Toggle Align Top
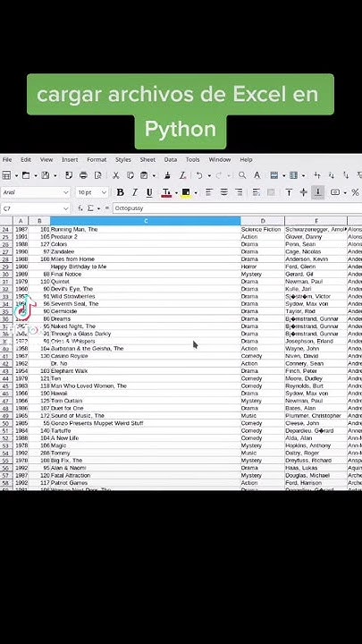The height and width of the screenshot is (644, 362). pyautogui.click(x=289, y=192)
